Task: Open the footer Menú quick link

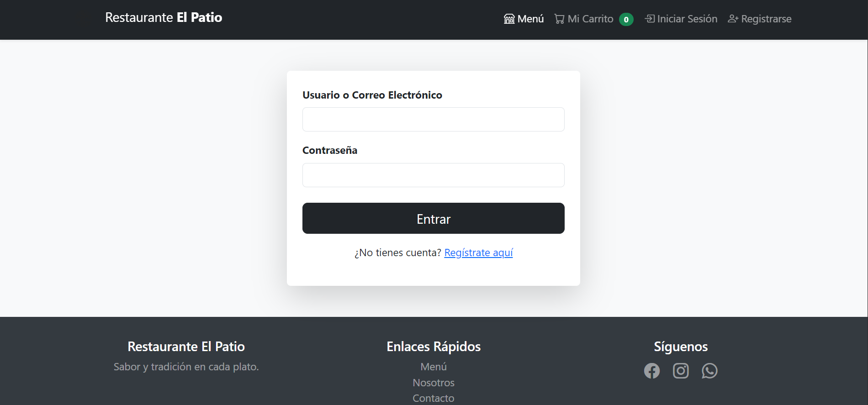Action: [x=434, y=367]
